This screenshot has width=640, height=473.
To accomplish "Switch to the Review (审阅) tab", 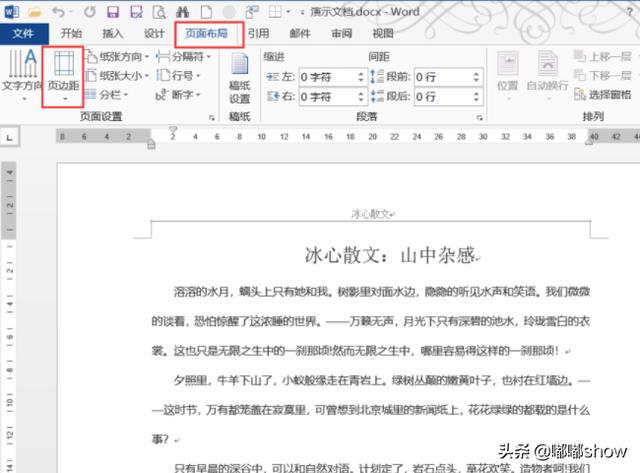I will 341,33.
